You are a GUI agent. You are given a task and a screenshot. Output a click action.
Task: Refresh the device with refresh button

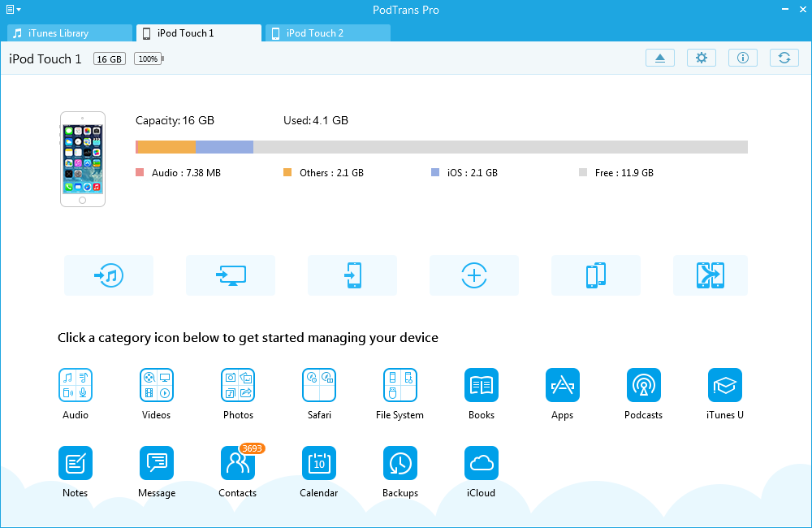[x=784, y=58]
